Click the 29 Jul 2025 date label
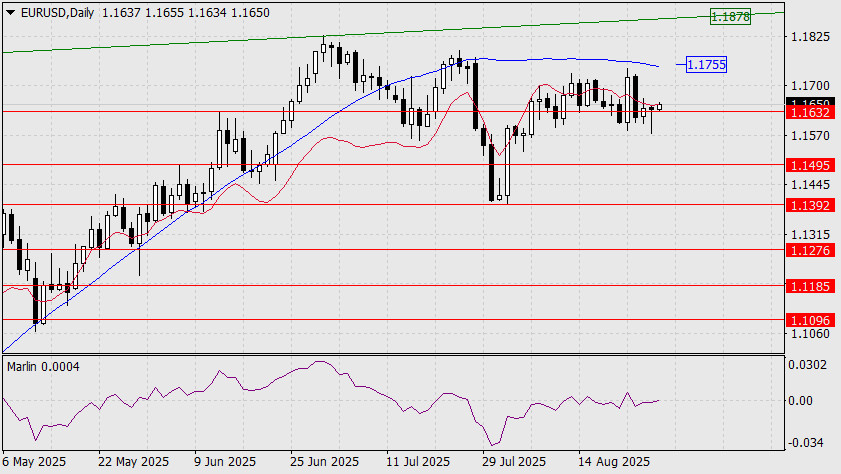Screen dimensions: 841x474 514,462
